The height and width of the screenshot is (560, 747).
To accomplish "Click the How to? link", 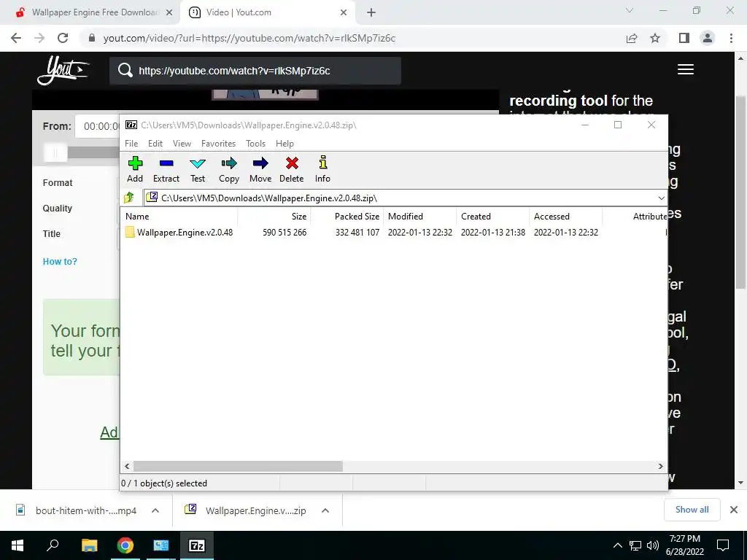I will click(x=60, y=262).
